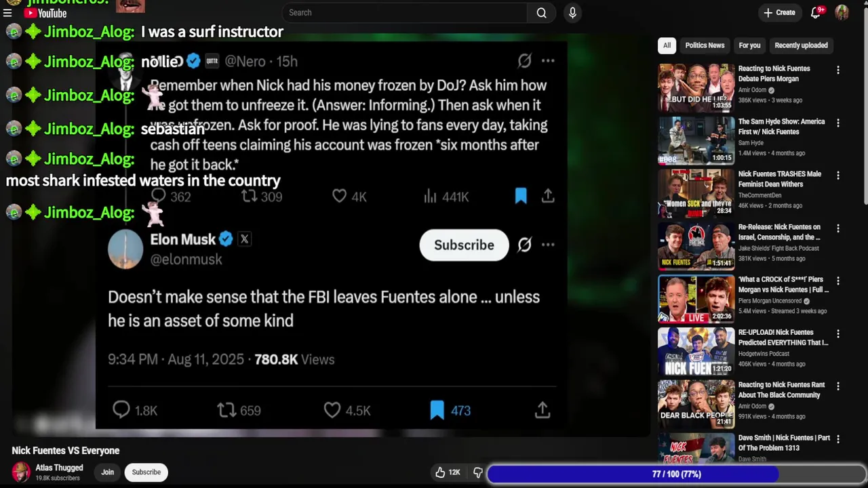Open options for Reacting to Nick Fuentes Debate video
Screen dimensions: 868x488
tap(838, 70)
